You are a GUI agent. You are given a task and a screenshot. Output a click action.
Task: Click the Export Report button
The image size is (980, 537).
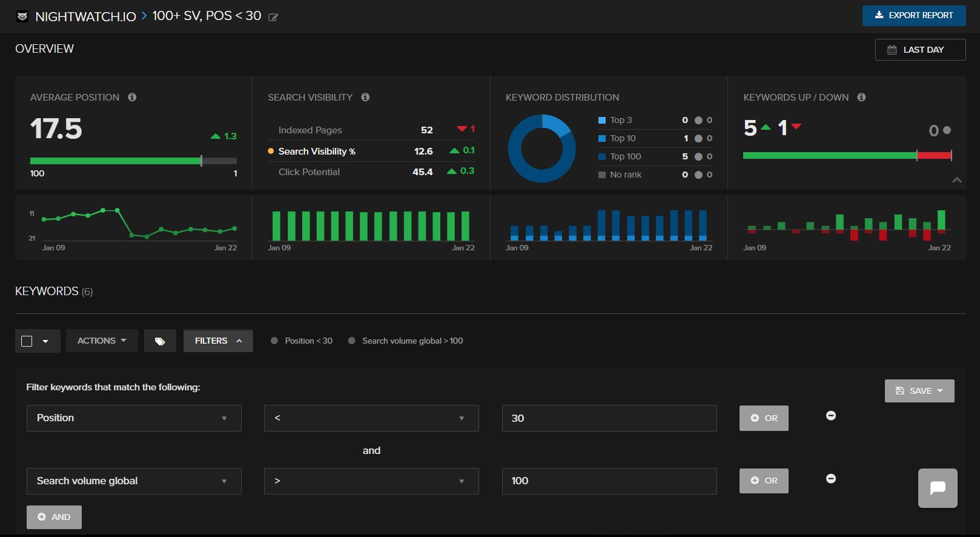tap(913, 16)
